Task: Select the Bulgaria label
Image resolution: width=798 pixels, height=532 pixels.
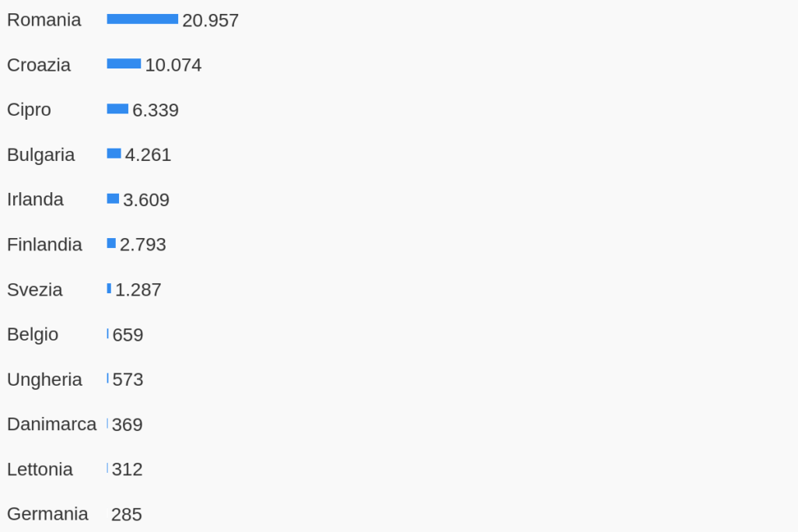Action: click(x=40, y=155)
